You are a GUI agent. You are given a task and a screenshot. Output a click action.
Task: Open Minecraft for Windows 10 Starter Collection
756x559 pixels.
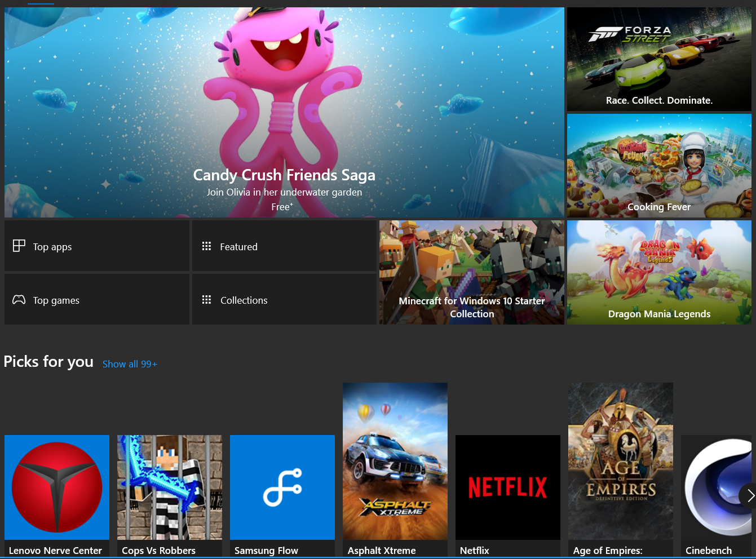pos(471,272)
